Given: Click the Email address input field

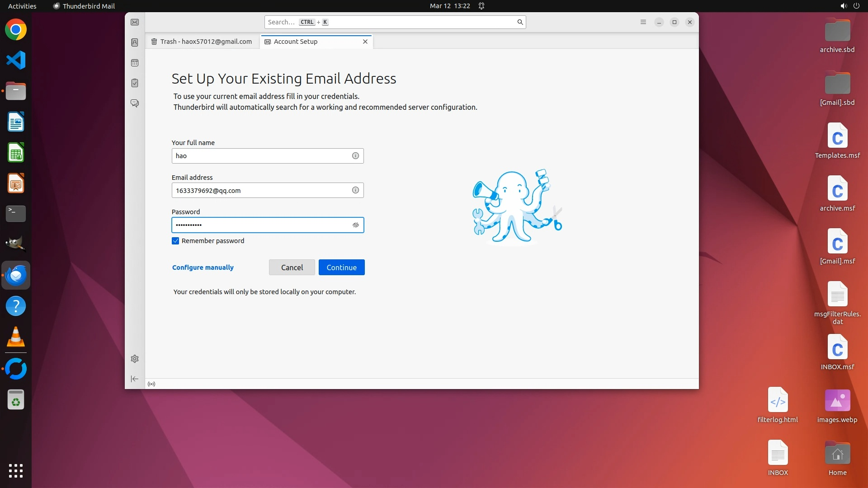Looking at the screenshot, I should 260,191.
